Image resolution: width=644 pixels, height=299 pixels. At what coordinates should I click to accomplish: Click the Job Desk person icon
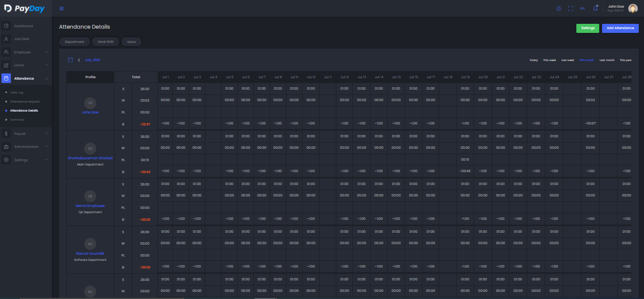point(6,39)
